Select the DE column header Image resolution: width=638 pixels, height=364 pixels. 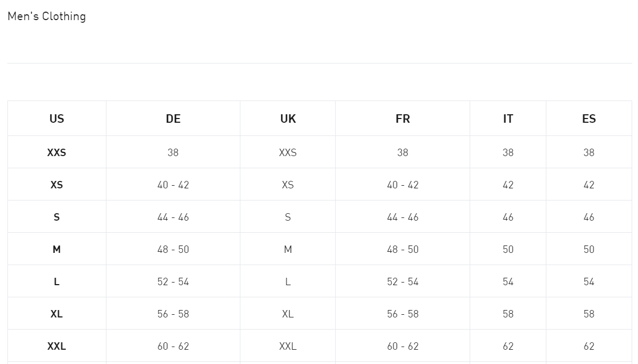pos(173,119)
